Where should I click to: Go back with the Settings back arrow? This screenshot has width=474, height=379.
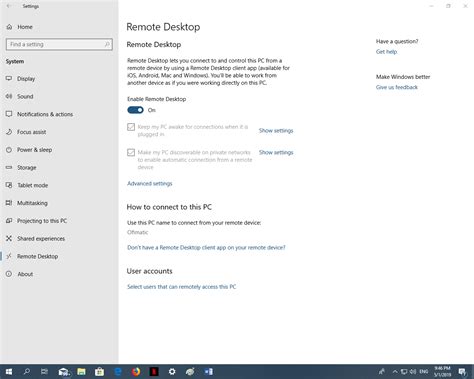[9, 6]
